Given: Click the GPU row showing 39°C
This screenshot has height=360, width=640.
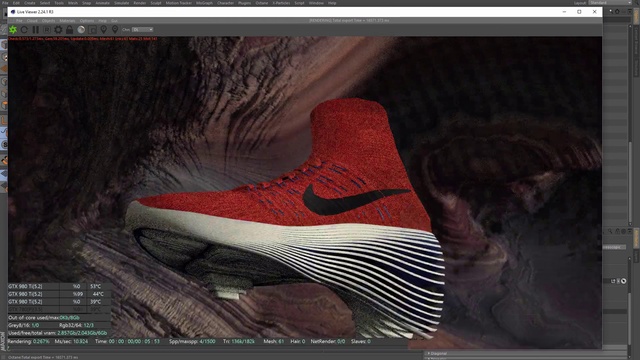Looking at the screenshot, I should tap(59, 302).
